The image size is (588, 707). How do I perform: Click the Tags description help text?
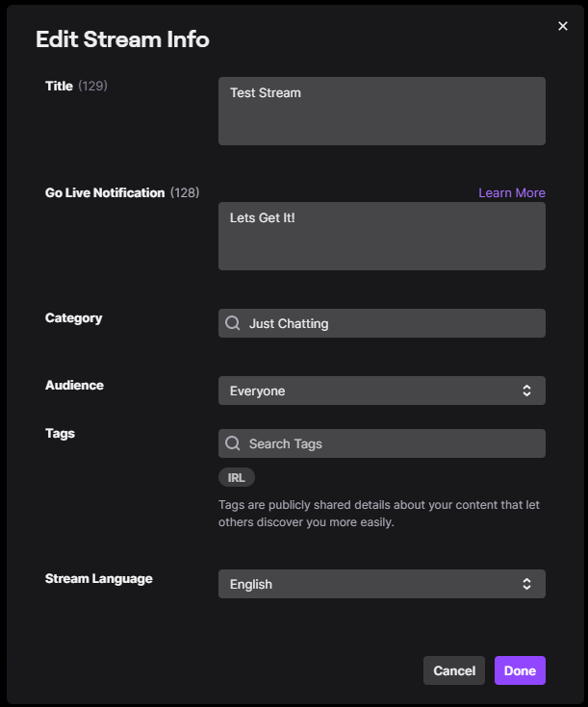click(x=378, y=514)
